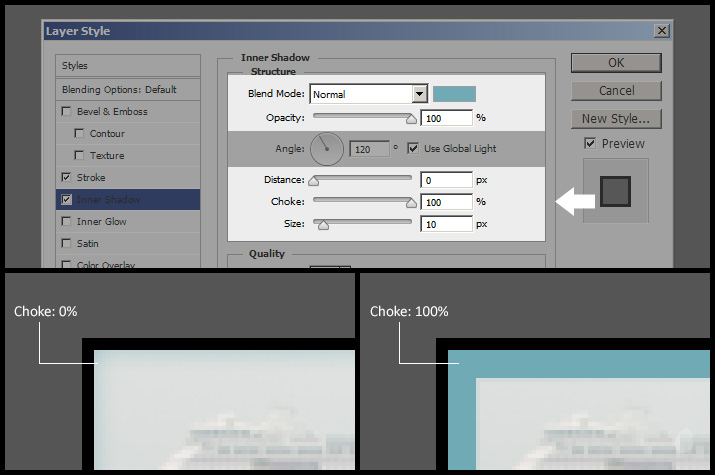Click the Opacity slider handle

411,118
